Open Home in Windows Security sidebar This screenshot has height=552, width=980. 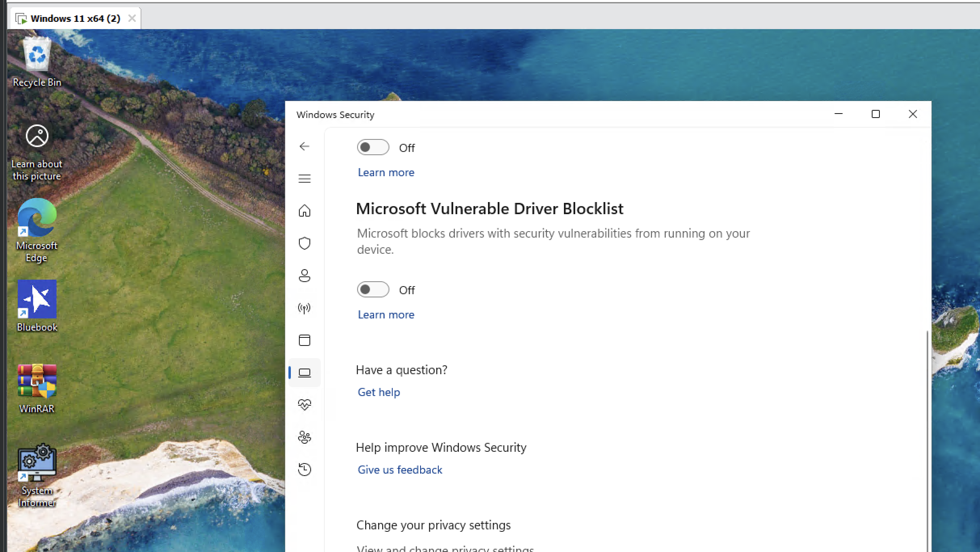tap(304, 211)
